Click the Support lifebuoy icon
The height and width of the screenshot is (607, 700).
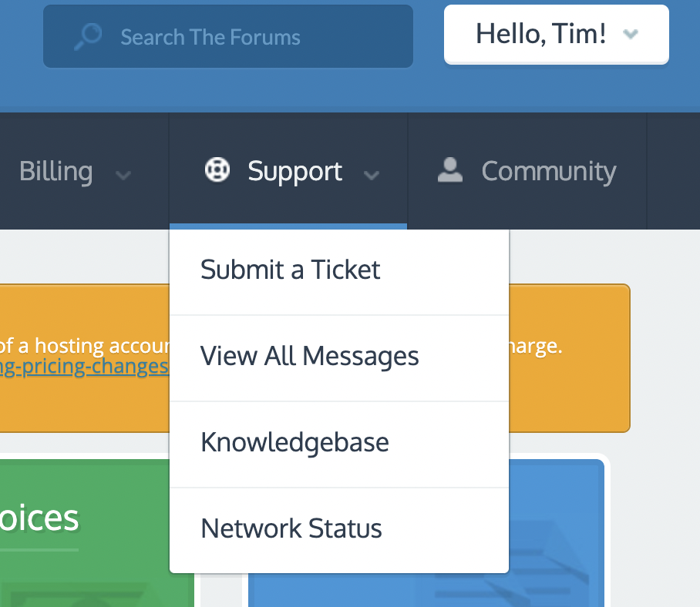(x=217, y=170)
